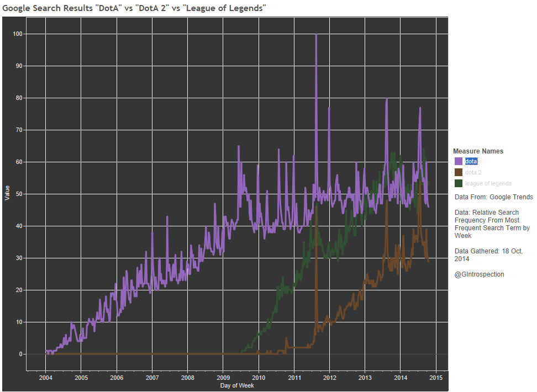Select the highlighted dota legend label
The width and height of the screenshot is (537, 392).
pyautogui.click(x=471, y=161)
